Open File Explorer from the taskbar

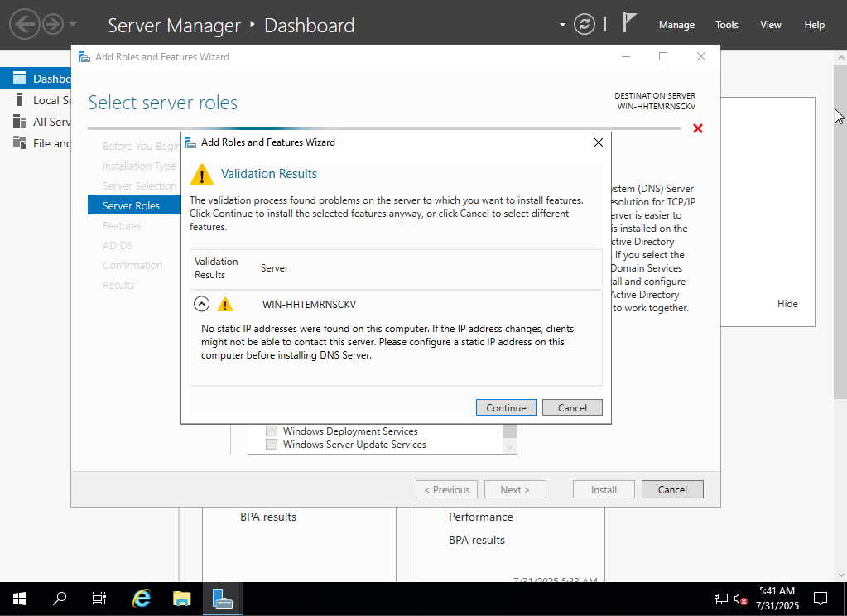pyautogui.click(x=182, y=598)
